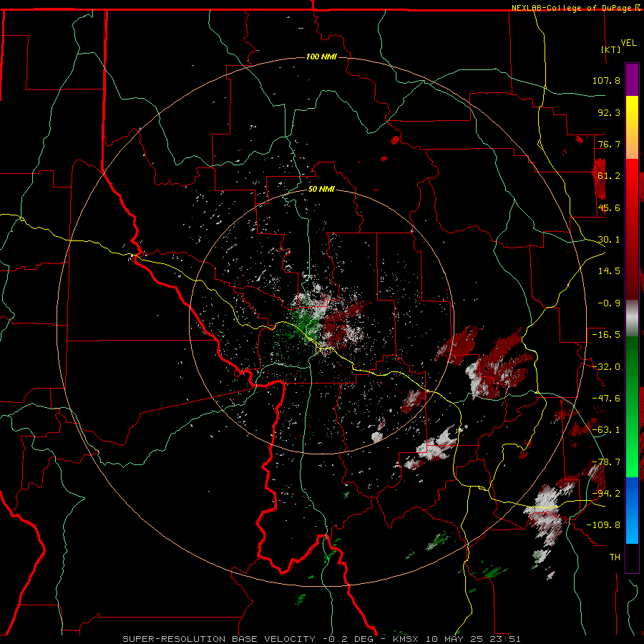Click the TH label on the legend

pos(615,557)
